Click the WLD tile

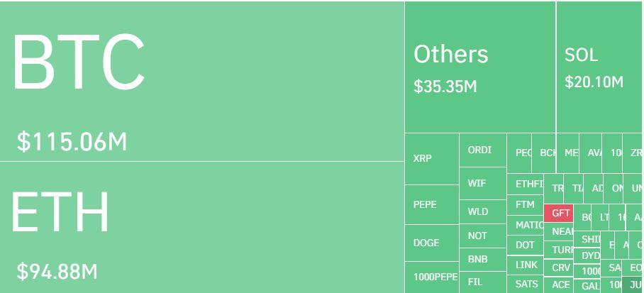(x=482, y=211)
